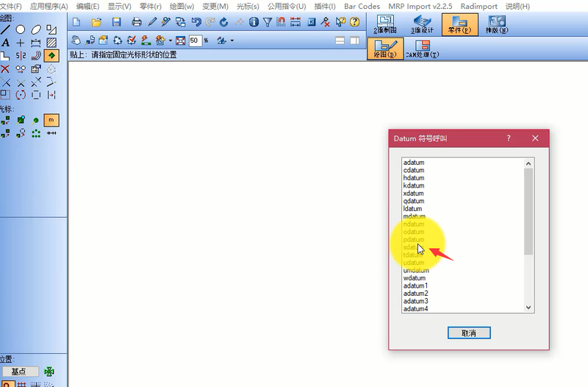Switch to the 绘图(D) drafting button
The width and height of the screenshot is (588, 387).
tap(385, 49)
